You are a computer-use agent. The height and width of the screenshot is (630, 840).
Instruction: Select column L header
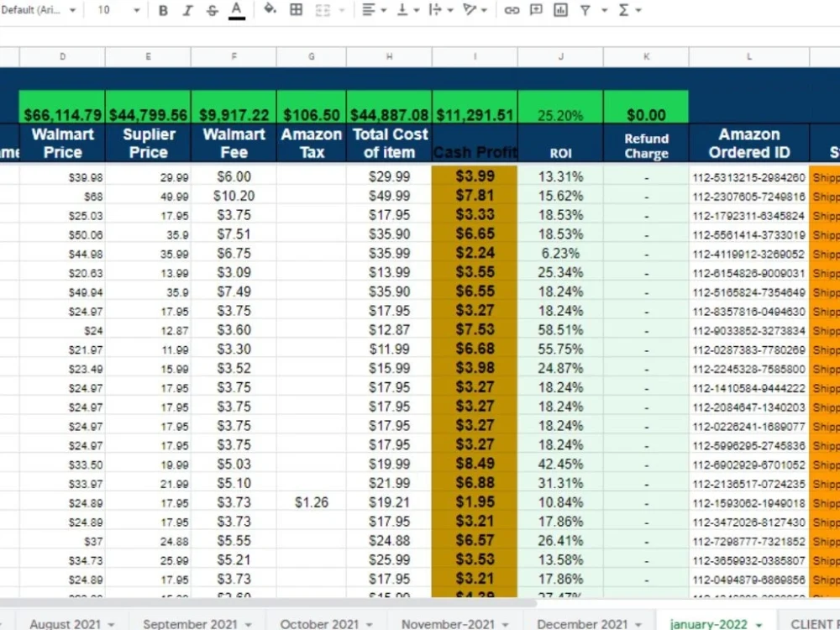point(749,57)
